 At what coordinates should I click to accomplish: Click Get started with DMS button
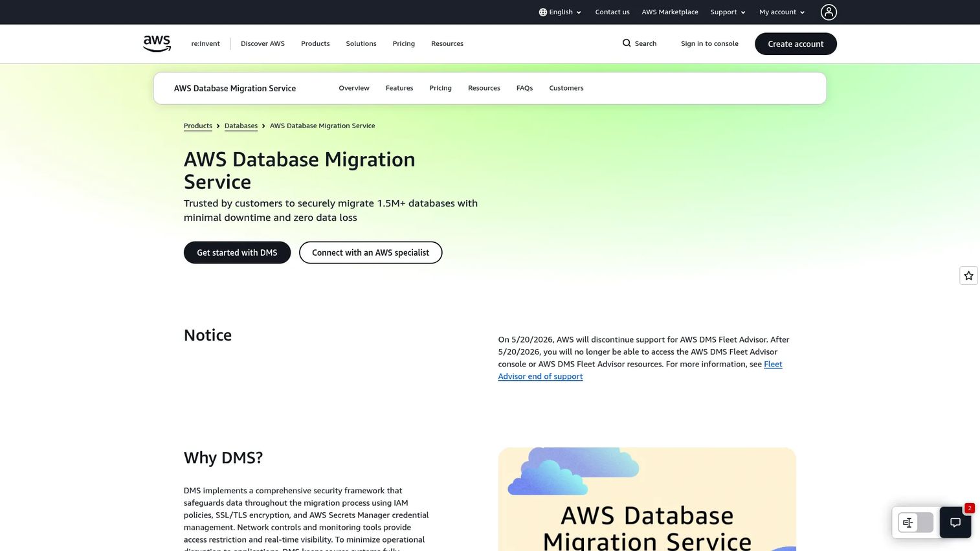tap(237, 253)
